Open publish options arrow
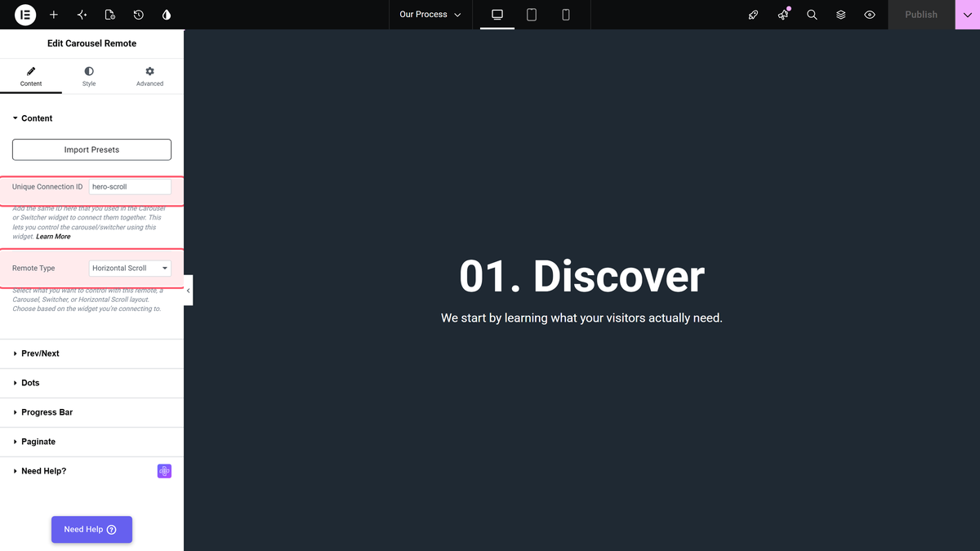The image size is (980, 551). coord(968,15)
